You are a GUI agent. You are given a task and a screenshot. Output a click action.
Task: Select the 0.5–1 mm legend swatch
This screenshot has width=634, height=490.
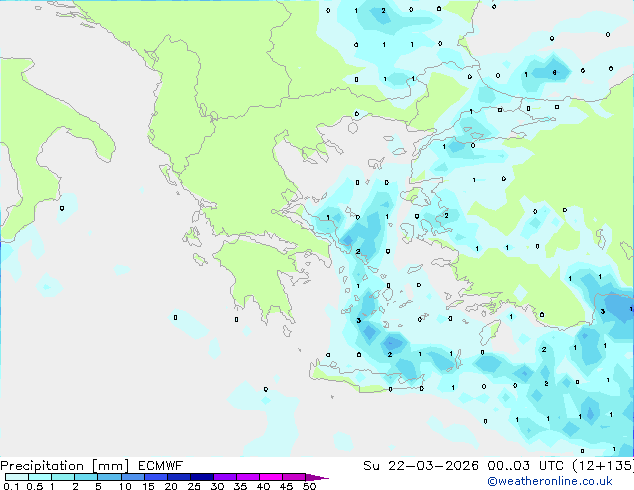coord(40,477)
